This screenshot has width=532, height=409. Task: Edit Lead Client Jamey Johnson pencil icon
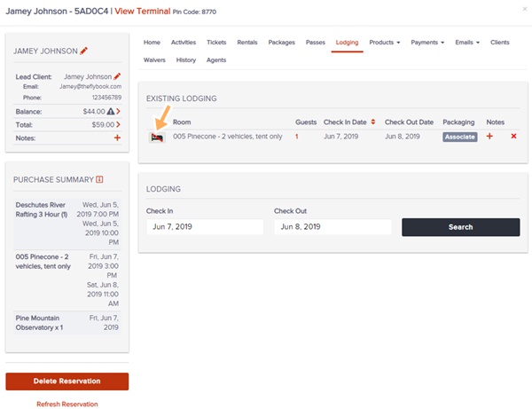click(x=117, y=76)
